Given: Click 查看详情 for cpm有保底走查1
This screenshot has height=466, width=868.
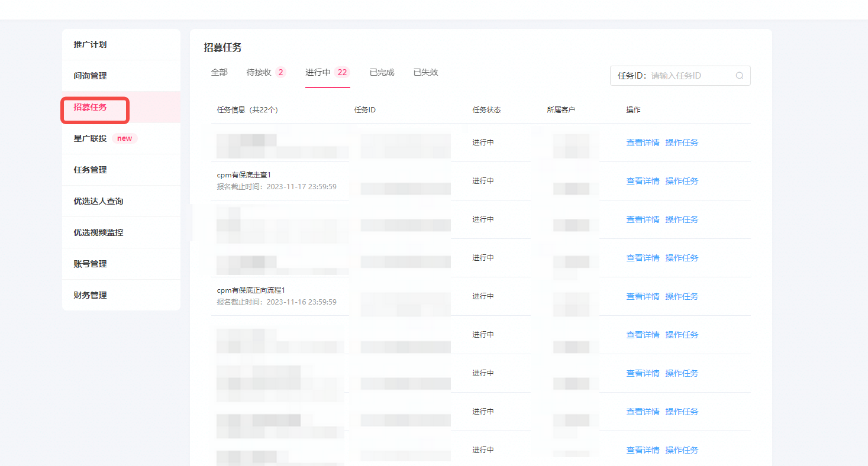Looking at the screenshot, I should pos(643,181).
